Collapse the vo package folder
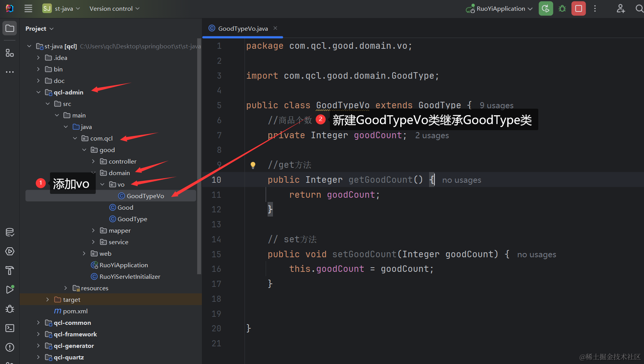The width and height of the screenshot is (644, 364). click(x=102, y=184)
